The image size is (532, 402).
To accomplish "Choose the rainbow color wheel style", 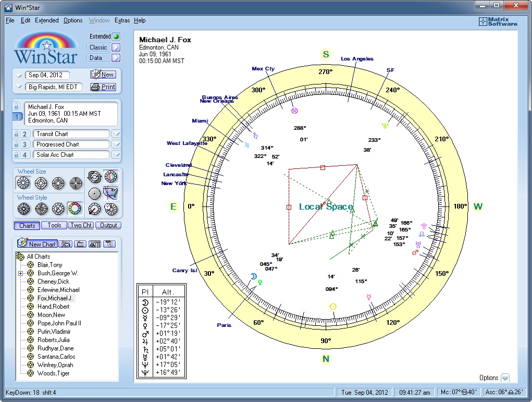I will point(75,209).
